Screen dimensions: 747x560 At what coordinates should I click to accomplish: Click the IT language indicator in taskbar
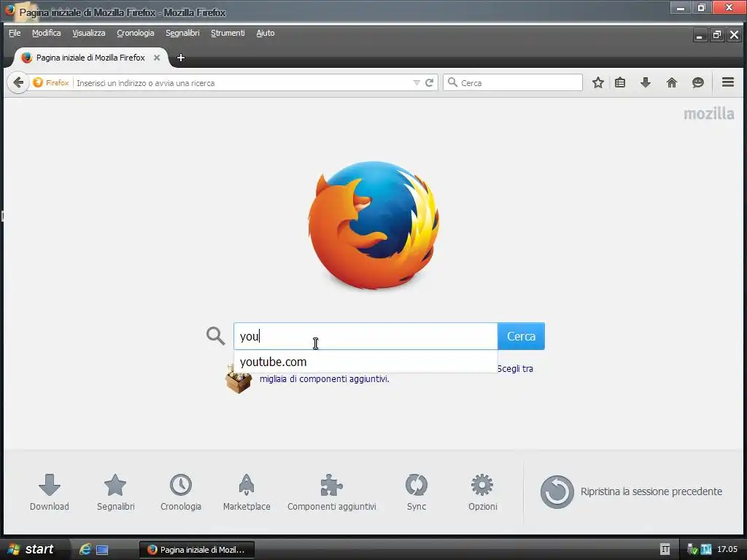(x=665, y=550)
